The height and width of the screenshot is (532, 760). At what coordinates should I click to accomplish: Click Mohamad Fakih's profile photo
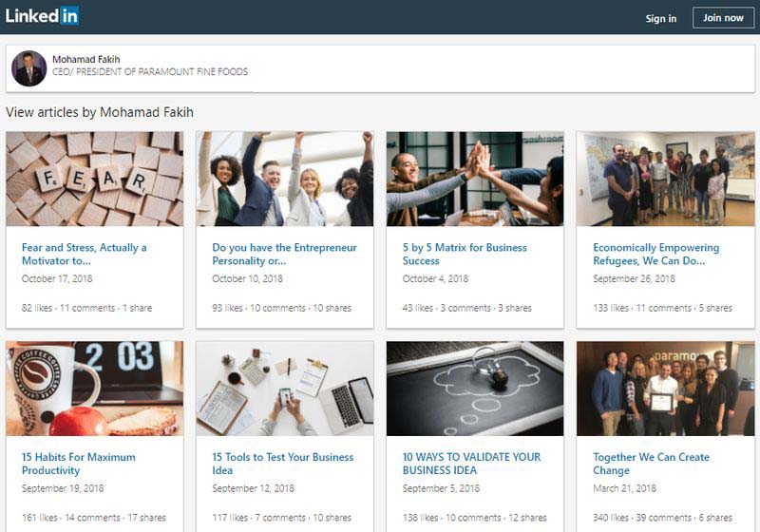click(x=28, y=68)
